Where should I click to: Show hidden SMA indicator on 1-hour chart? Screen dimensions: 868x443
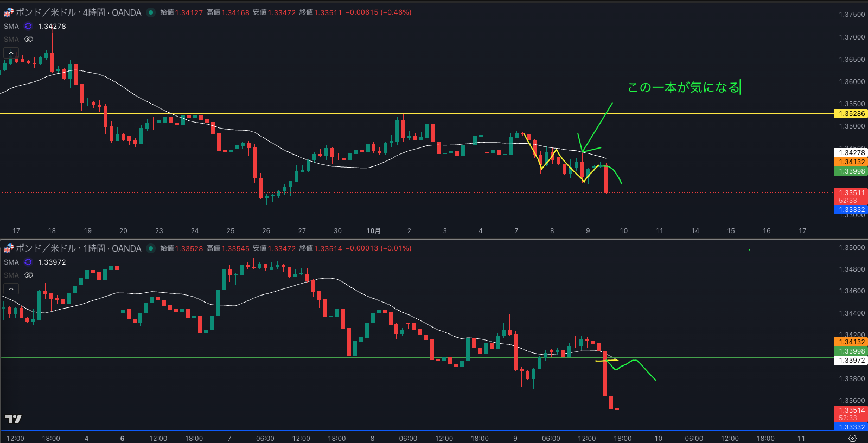click(x=29, y=275)
